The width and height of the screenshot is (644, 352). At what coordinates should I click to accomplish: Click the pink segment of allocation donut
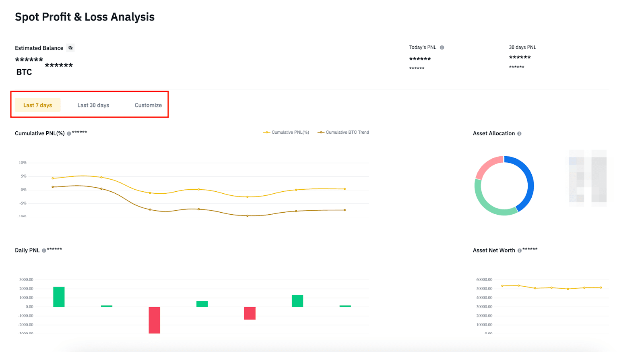pyautogui.click(x=487, y=165)
